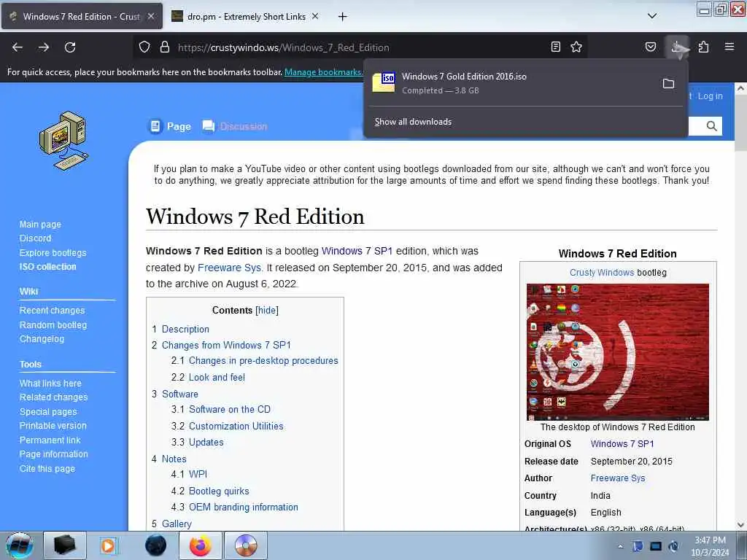
Task: Click the downloads toolbar icon
Action: 678,47
